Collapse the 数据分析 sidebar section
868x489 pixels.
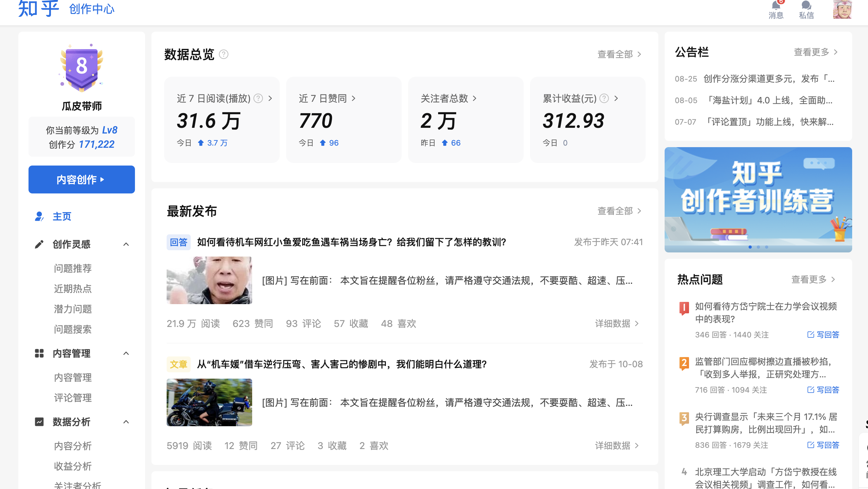click(x=126, y=421)
